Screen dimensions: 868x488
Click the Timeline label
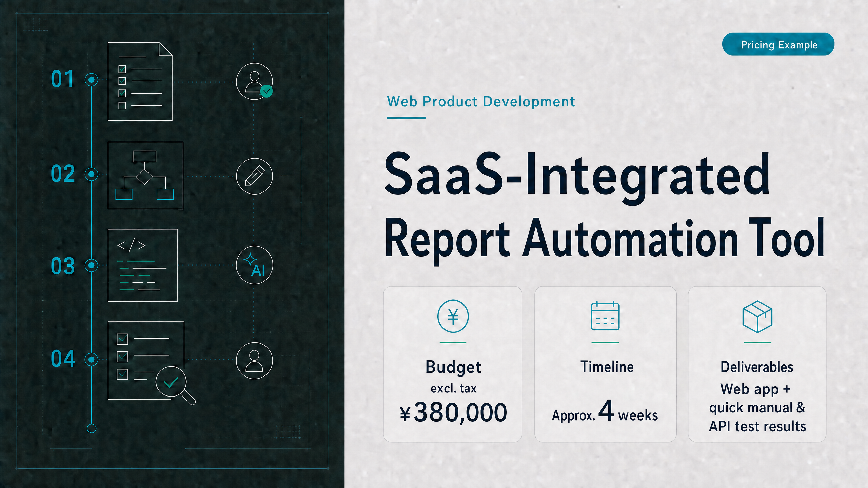point(607,367)
